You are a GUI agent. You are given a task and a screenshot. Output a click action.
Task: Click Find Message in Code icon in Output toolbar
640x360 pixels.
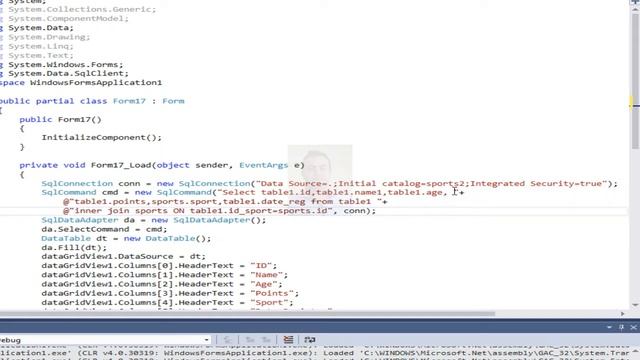[228, 340]
